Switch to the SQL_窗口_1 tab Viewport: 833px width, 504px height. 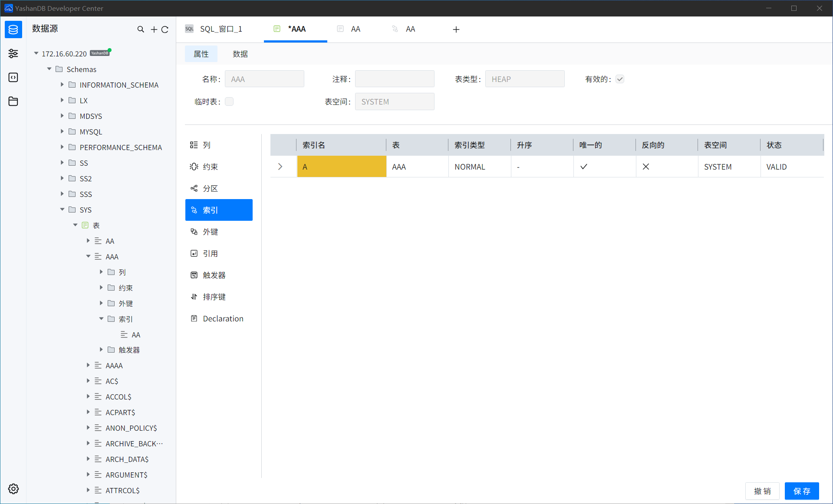point(221,29)
